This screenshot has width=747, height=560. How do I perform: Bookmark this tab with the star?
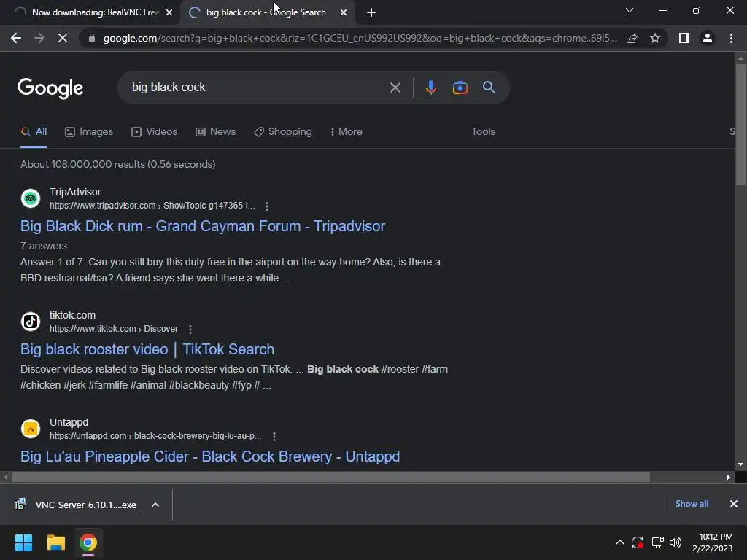(655, 38)
